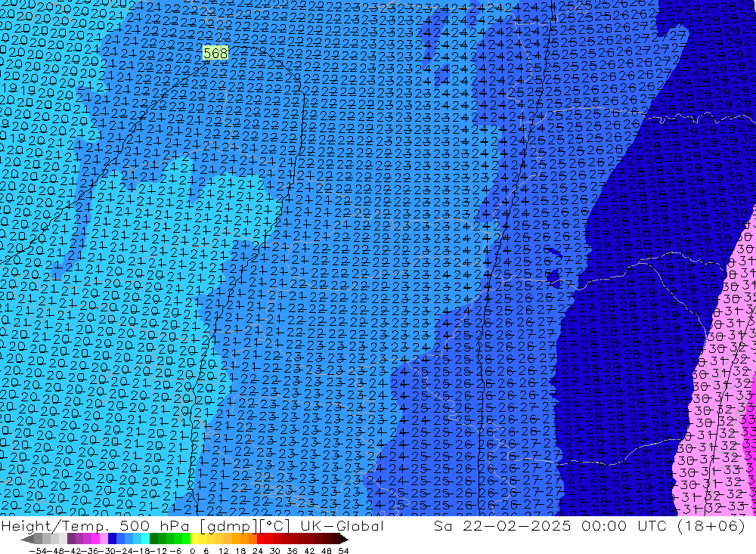Select the dark blue swatch in legend
The height and width of the screenshot is (554, 756).
[x=112, y=539]
